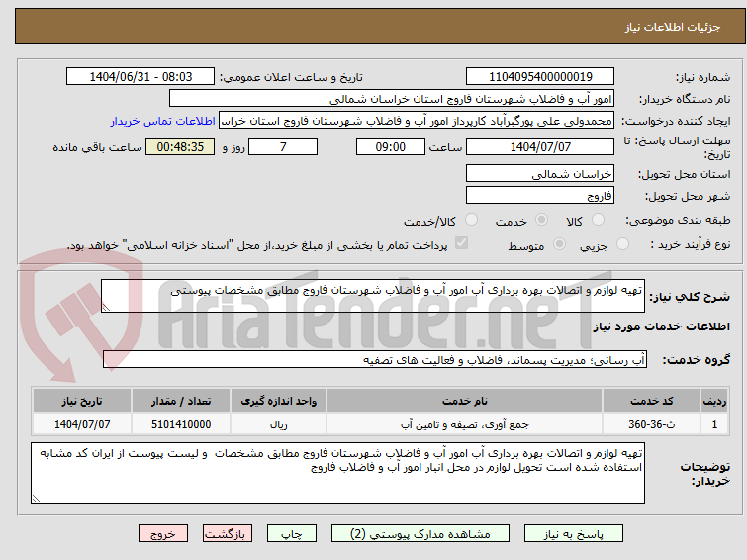This screenshot has height=560, width=747.
Task: Click the 'تعداد / مقدار' column header
Action: click(x=181, y=401)
